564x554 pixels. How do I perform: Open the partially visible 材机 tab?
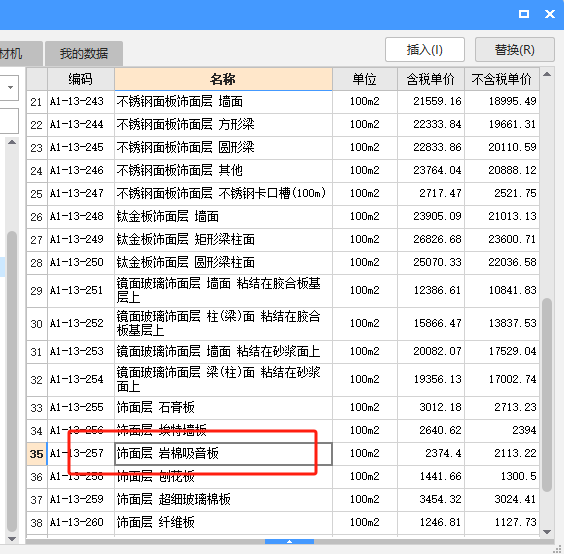(21, 54)
